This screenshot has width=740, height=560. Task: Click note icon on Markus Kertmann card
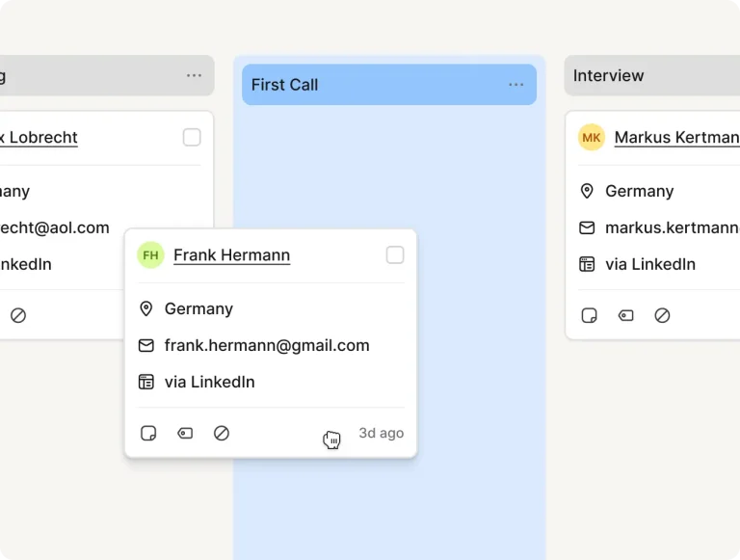[590, 315]
